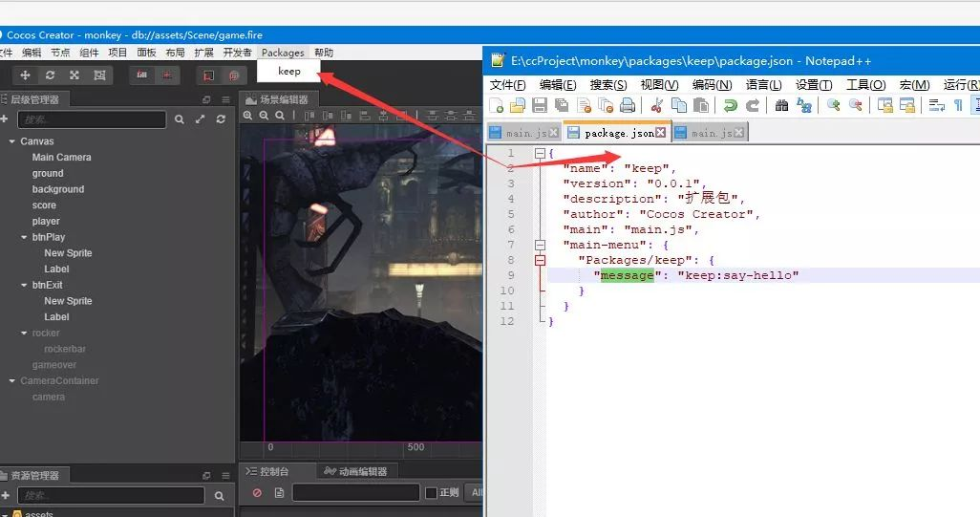Click the Find binoculars icon in Notepad++
The height and width of the screenshot is (517, 980).
click(781, 105)
